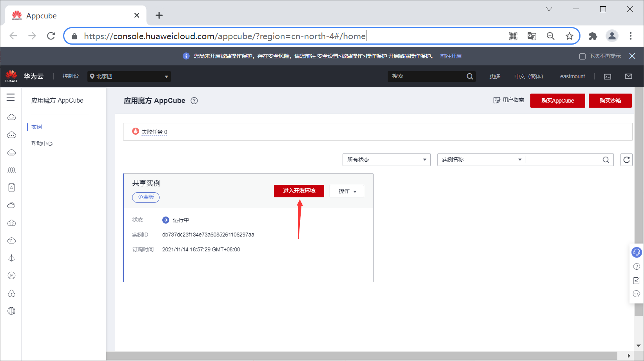Image resolution: width=644 pixels, height=361 pixels.
Task: Click the header search magnifier icon
Action: tap(470, 76)
